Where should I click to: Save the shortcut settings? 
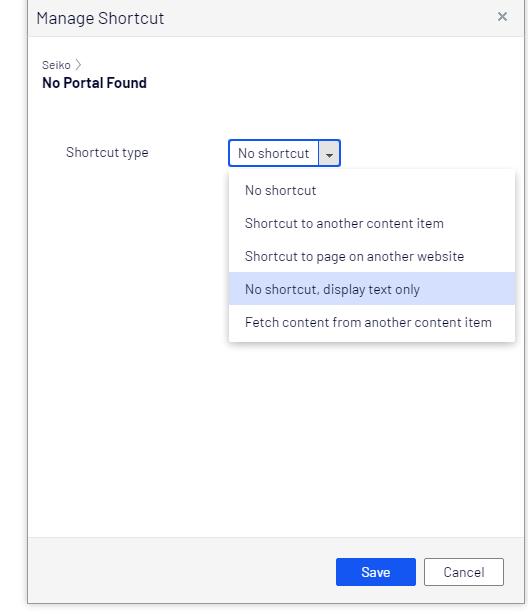coord(376,572)
